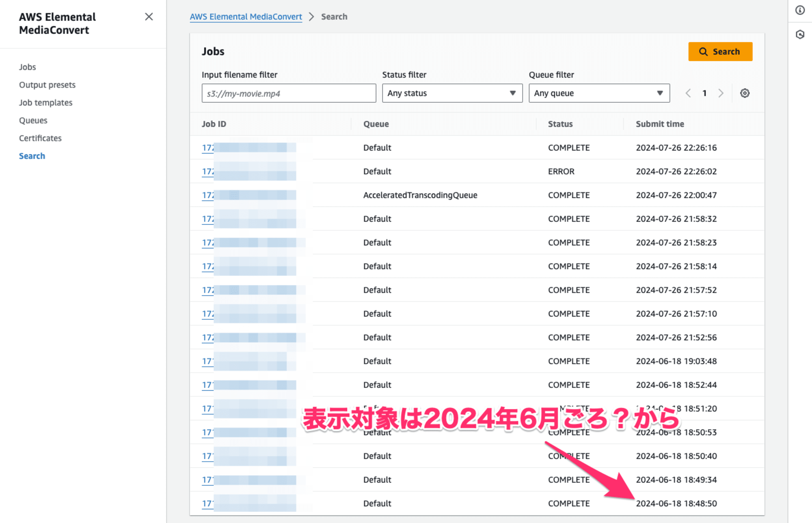Click the ERROR status cell
Screen dimensions: 812x523
[561, 171]
